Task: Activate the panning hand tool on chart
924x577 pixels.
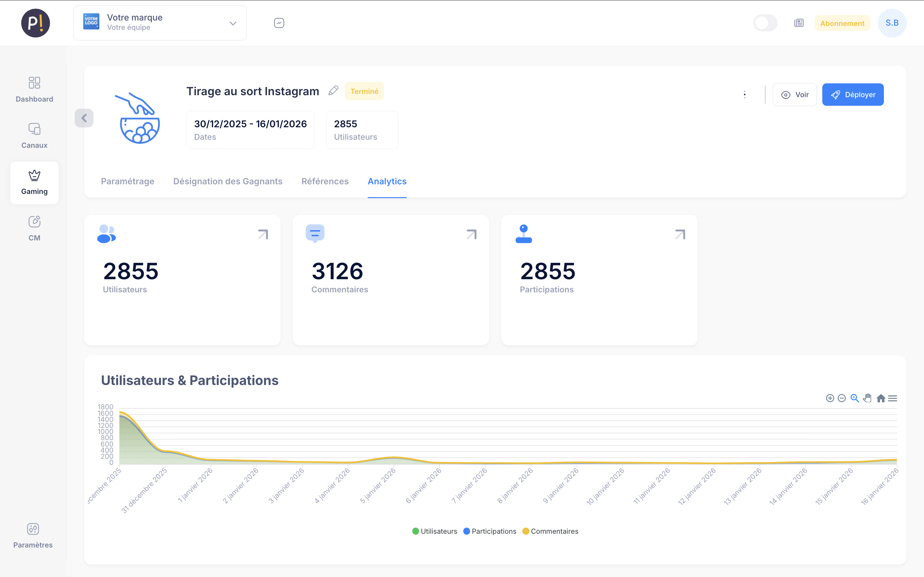Action: [868, 398]
